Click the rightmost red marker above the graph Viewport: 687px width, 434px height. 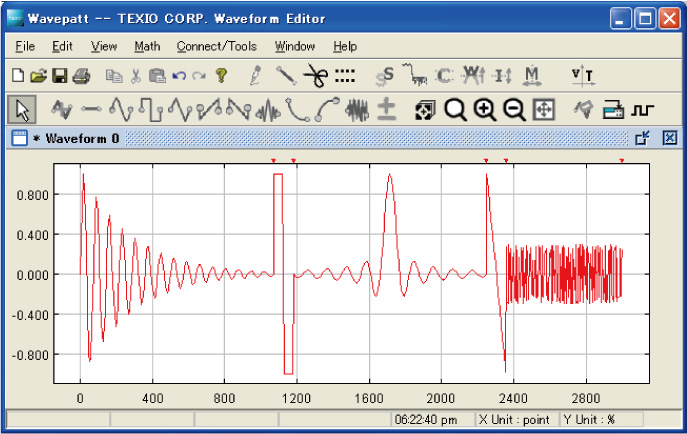tap(621, 161)
